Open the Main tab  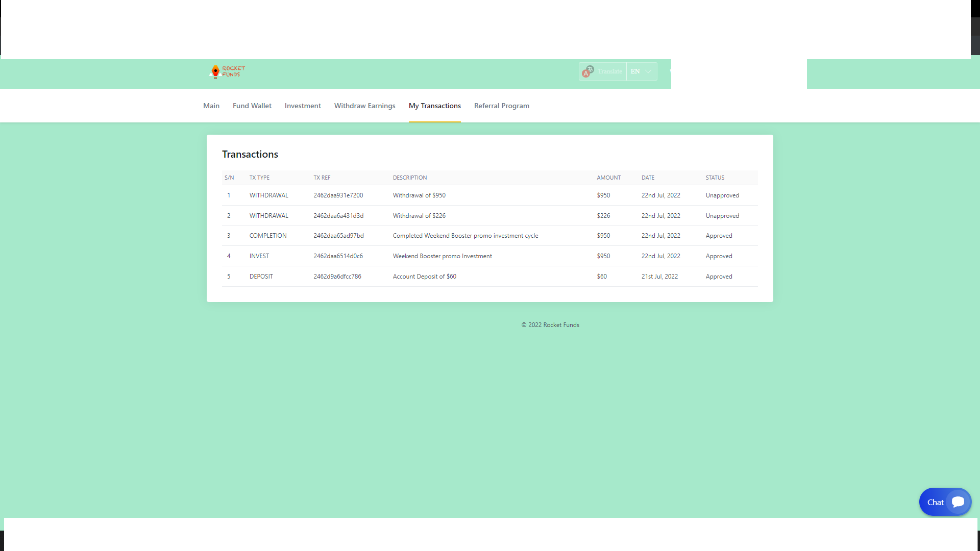coord(211,106)
